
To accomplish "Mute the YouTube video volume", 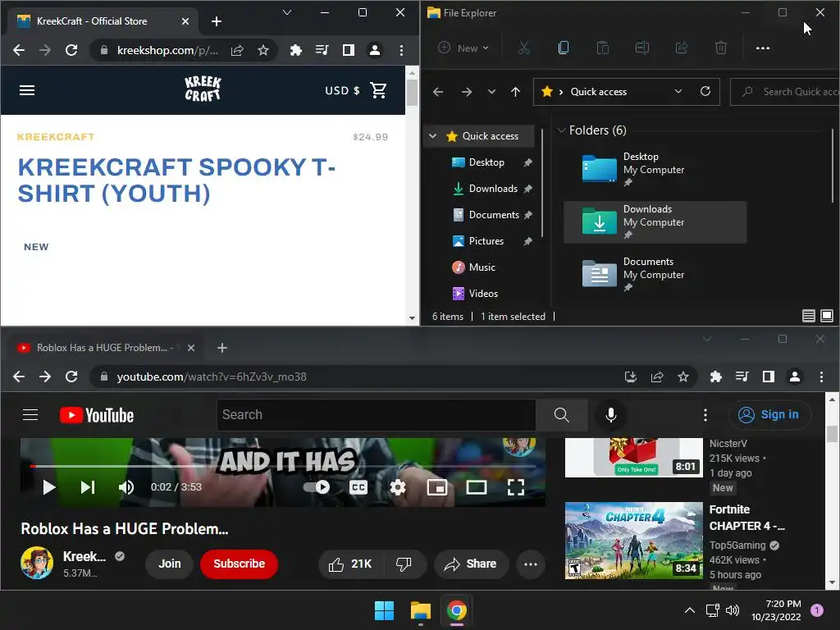I will tap(126, 487).
